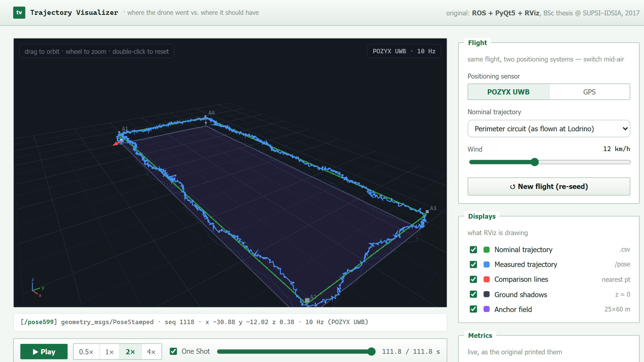The width and height of the screenshot is (644, 362).
Task: Click the 111.8 / 111.8 s time readout
Action: pyautogui.click(x=411, y=352)
